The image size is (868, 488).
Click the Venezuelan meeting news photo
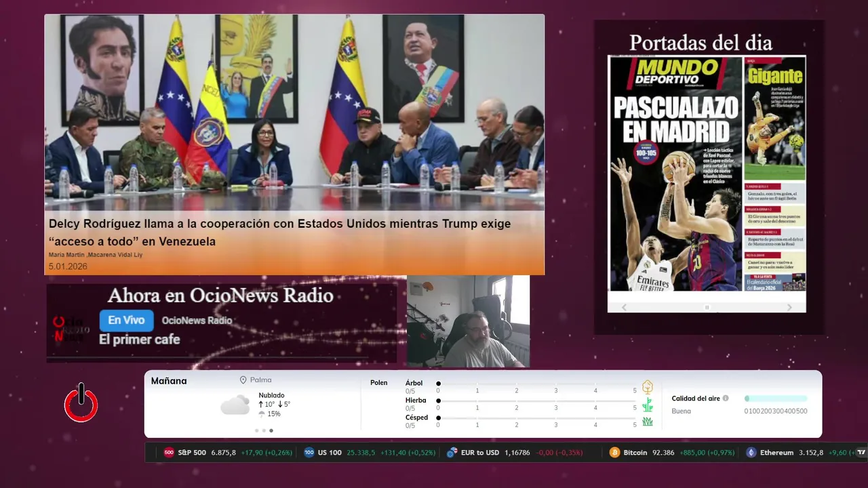pos(294,112)
